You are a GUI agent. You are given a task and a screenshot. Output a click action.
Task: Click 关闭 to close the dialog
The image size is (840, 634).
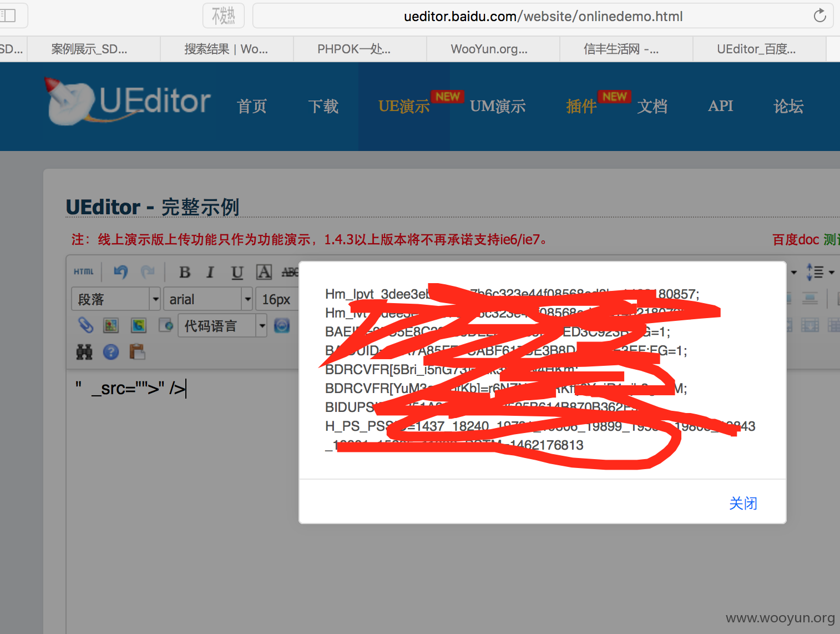pyautogui.click(x=743, y=503)
